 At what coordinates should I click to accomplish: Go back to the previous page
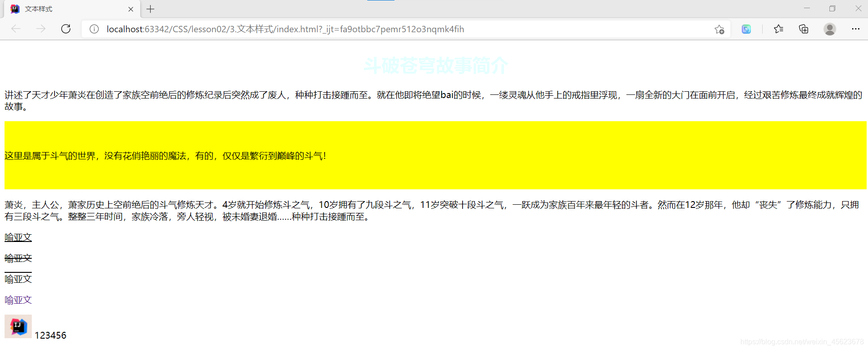(x=16, y=29)
